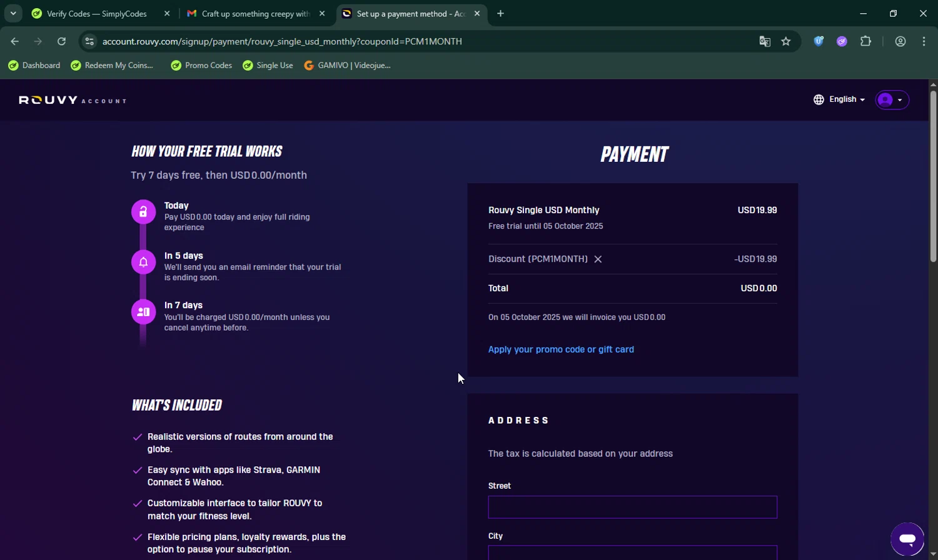Focus the City input field
The width and height of the screenshot is (938, 560).
coord(632,552)
